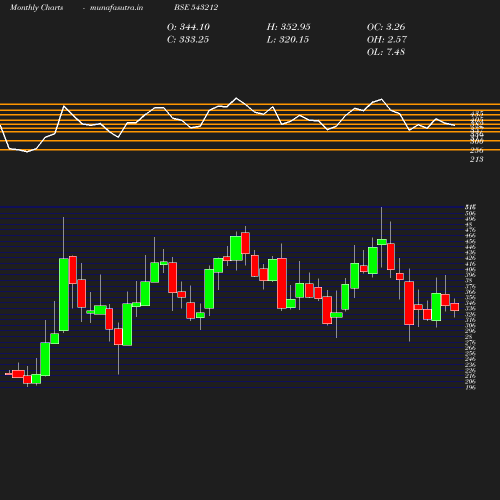Screen dimensions: 500x500
Task: Click the '516' top price axis label
Action: click(471, 207)
